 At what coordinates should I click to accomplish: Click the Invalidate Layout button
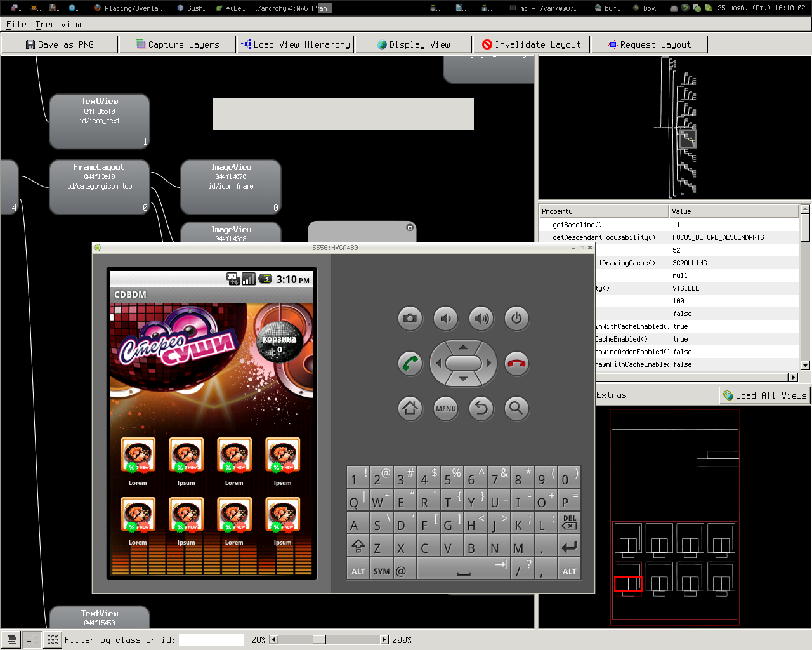(531, 44)
